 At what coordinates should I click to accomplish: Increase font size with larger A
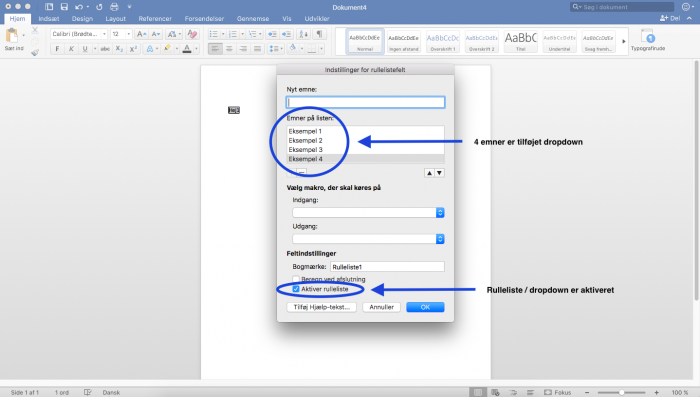(141, 34)
